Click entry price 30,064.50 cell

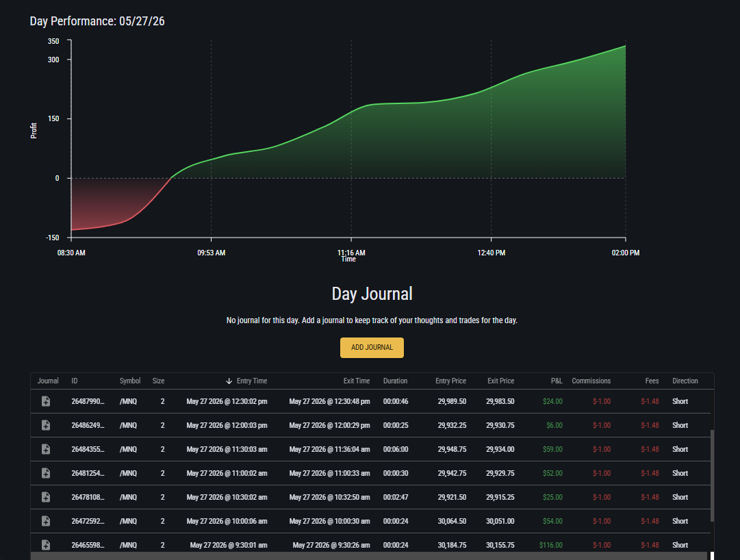pos(452,521)
